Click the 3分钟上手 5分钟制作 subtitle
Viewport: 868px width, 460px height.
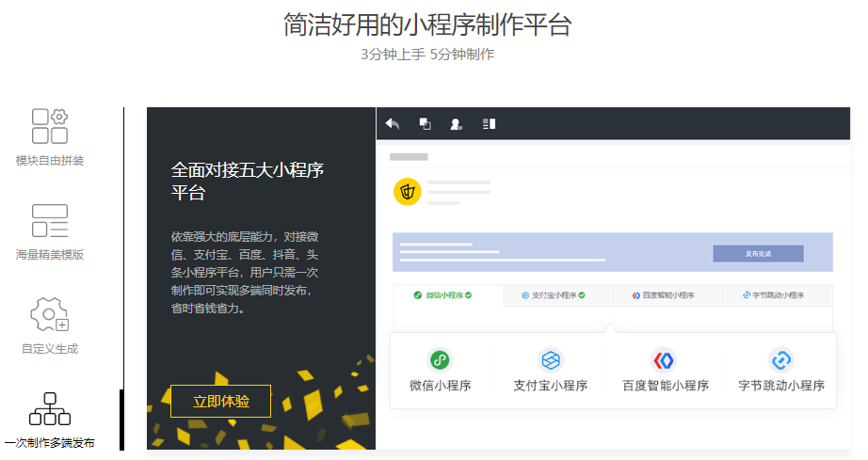pyautogui.click(x=427, y=55)
